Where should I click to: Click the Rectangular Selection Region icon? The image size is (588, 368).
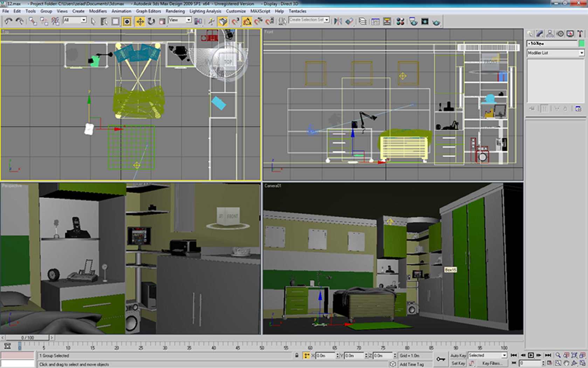pos(116,21)
